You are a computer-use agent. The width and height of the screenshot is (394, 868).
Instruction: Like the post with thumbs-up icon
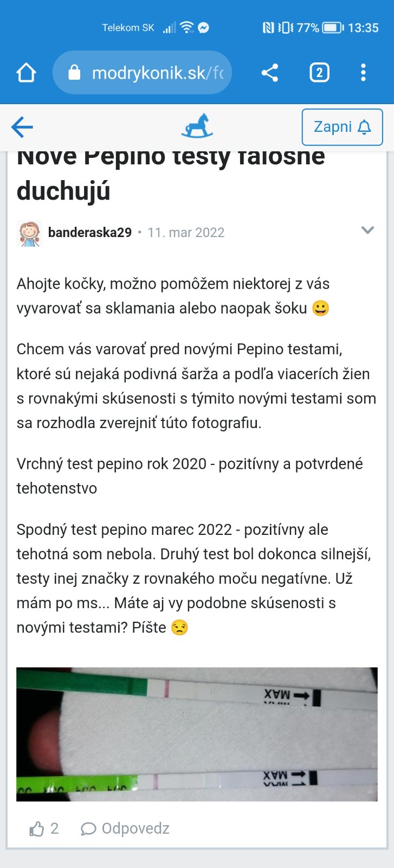coord(36,828)
